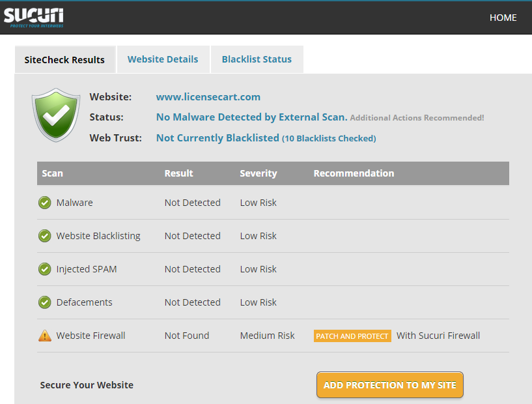Screen dimensions: 532x404
Task: Click the green check icon beside Malware
Action: (x=44, y=203)
